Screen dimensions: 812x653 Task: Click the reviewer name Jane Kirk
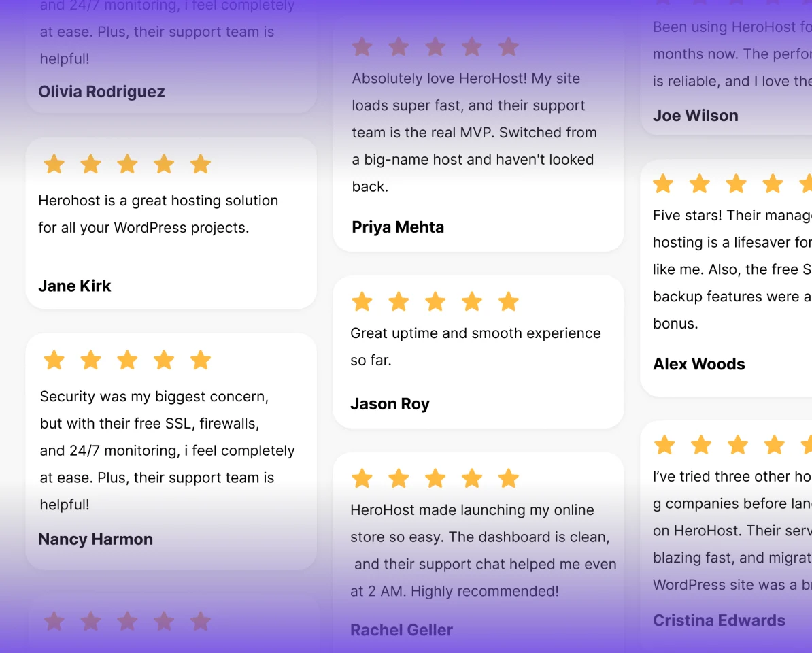(75, 286)
